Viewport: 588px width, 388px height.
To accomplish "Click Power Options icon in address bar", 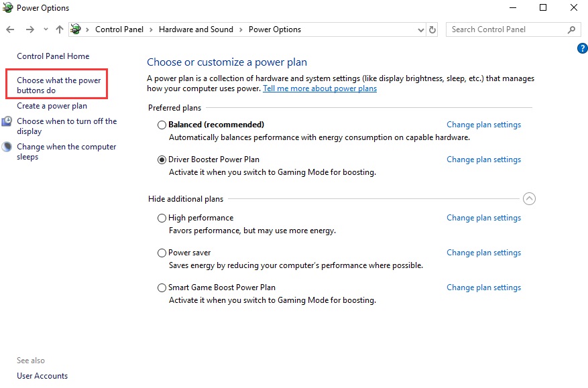I will [x=76, y=29].
